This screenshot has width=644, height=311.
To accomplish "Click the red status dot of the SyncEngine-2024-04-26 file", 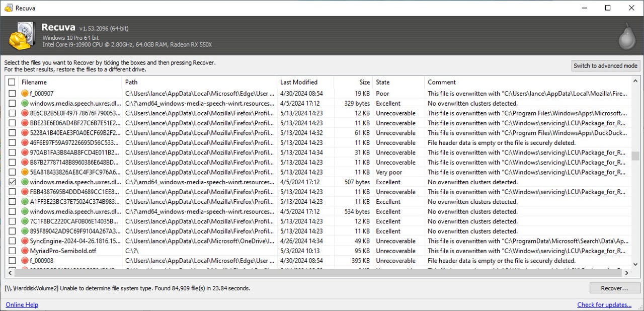I will click(x=25, y=241).
